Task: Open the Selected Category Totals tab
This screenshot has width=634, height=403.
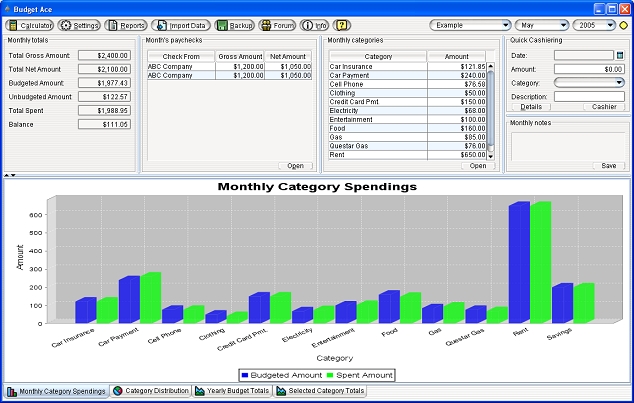Action: (320, 391)
